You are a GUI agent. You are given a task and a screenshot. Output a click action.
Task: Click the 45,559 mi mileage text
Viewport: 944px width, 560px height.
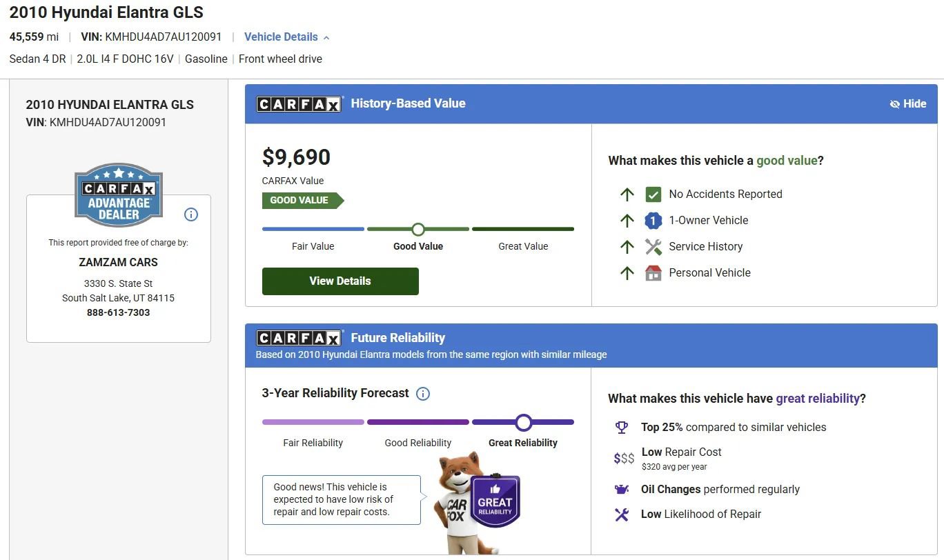[x=34, y=37]
